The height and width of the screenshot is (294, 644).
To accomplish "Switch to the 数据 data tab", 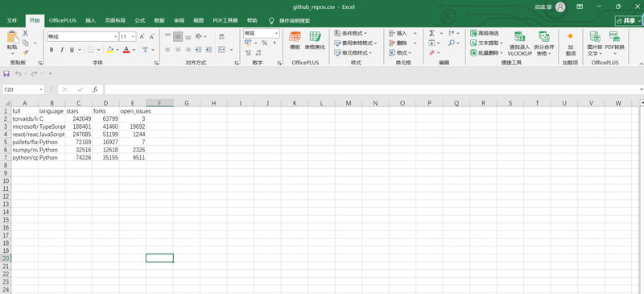I will click(159, 21).
